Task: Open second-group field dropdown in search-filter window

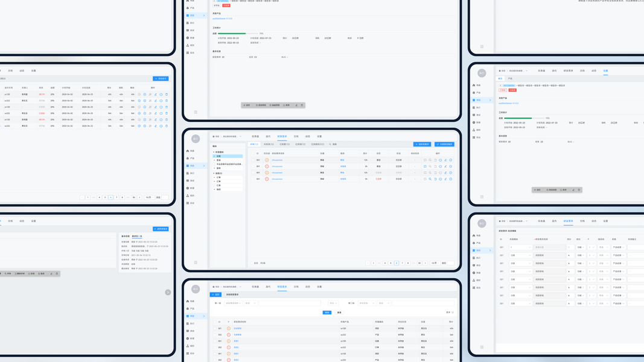Action: [x=367, y=303]
